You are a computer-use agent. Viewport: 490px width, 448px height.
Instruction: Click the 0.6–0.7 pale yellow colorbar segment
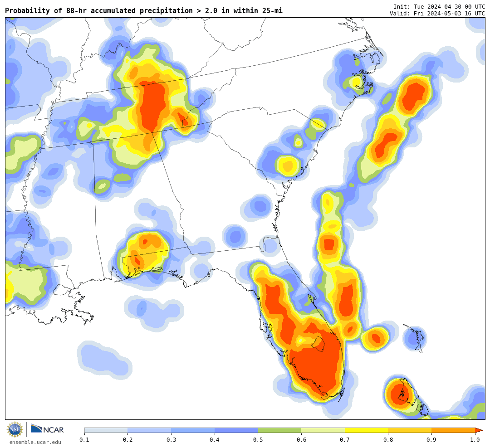click(x=323, y=430)
